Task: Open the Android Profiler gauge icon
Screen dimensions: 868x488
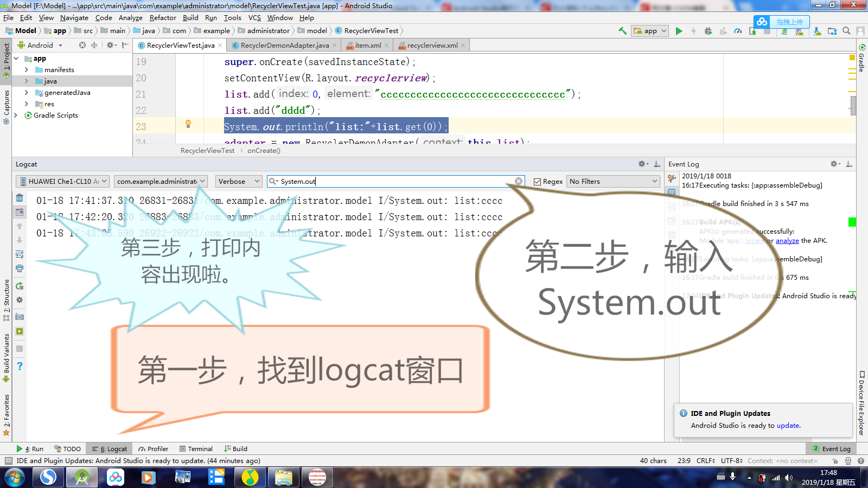Action: coord(738,31)
